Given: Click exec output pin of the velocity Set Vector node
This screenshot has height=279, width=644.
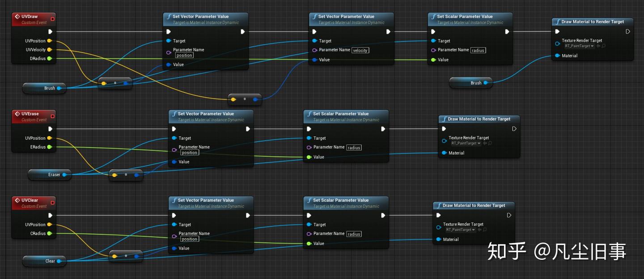Looking at the screenshot, I should 388,32.
